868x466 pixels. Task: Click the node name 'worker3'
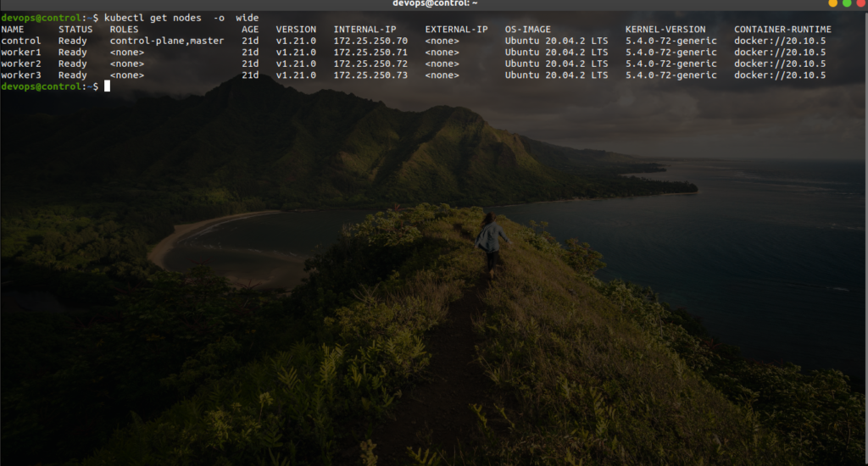(x=21, y=75)
